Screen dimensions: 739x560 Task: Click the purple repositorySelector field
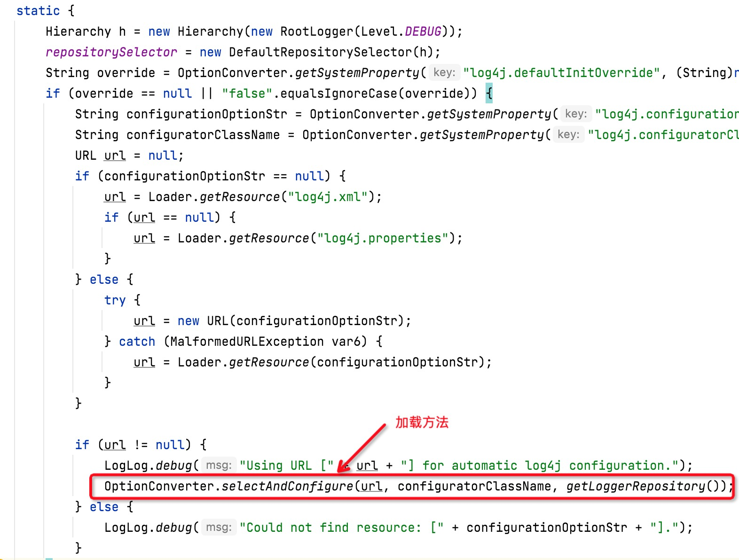tap(111, 52)
